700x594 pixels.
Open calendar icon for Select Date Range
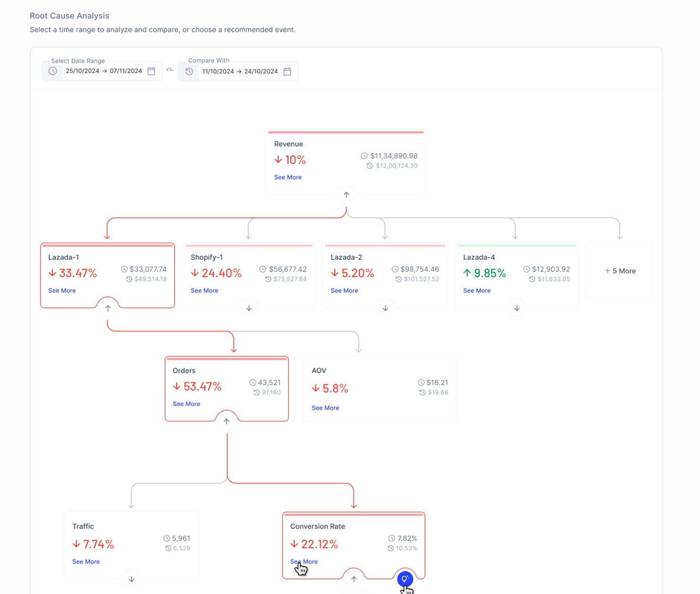(151, 71)
